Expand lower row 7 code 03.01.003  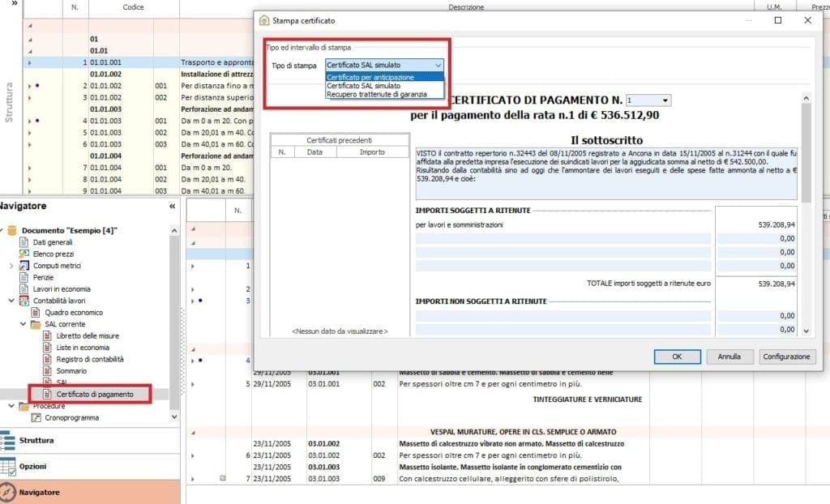pyautogui.click(x=193, y=479)
